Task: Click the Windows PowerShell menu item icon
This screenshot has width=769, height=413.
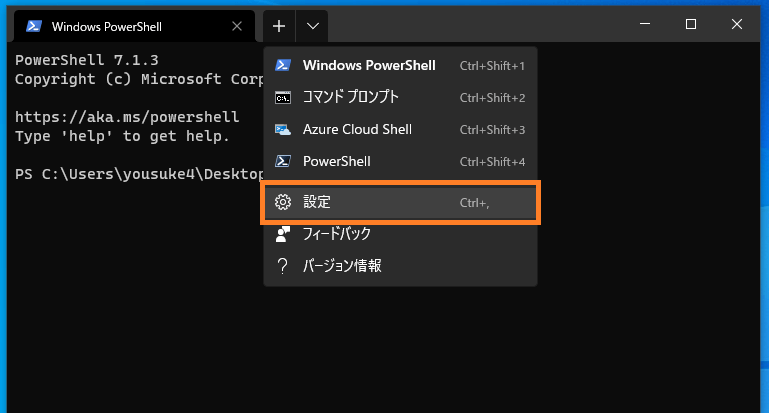Action: pos(283,65)
